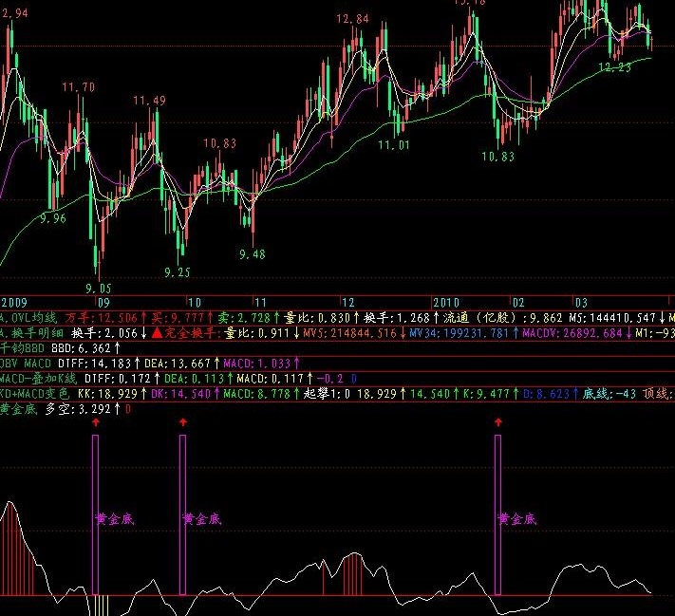The width and height of the screenshot is (675, 616).
Task: Click the 2010 year axis marker
Action: click(x=446, y=303)
